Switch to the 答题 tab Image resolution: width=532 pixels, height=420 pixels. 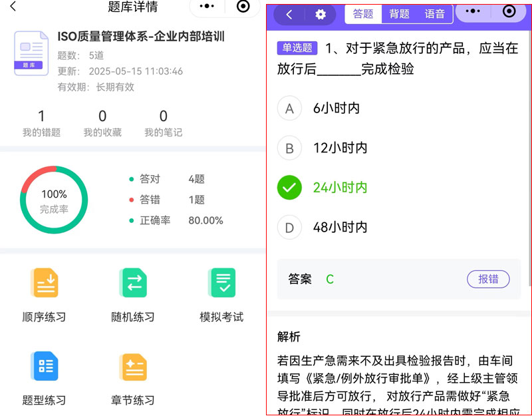[x=363, y=14]
